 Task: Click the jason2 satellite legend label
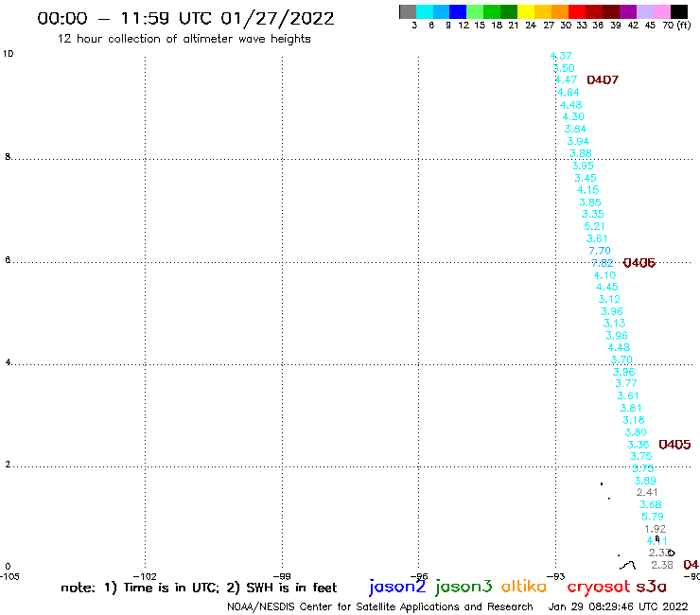(x=397, y=587)
